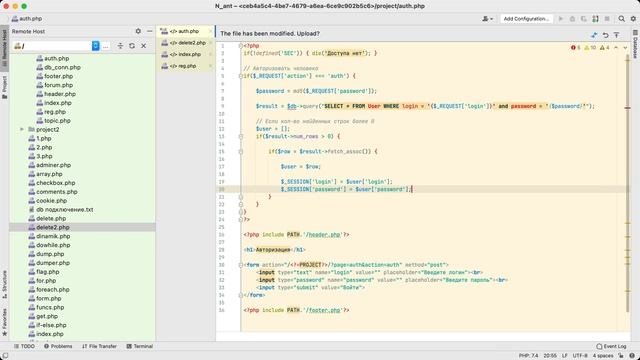640x360 pixels.
Task: Click the disconnect X icon in Remote Host
Action: (x=144, y=46)
